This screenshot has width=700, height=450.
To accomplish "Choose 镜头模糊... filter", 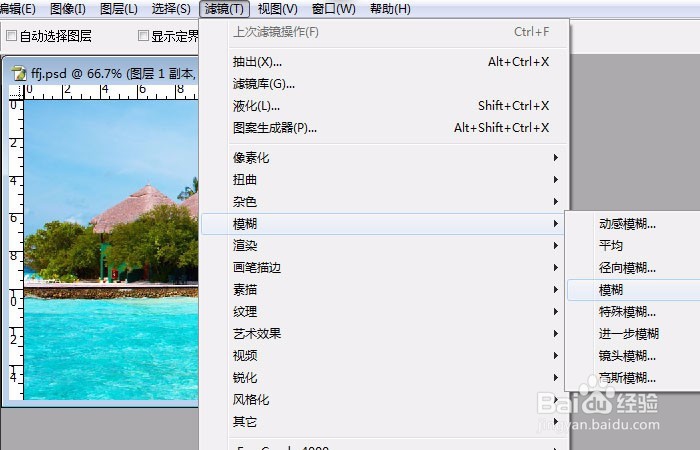I will pos(633,356).
